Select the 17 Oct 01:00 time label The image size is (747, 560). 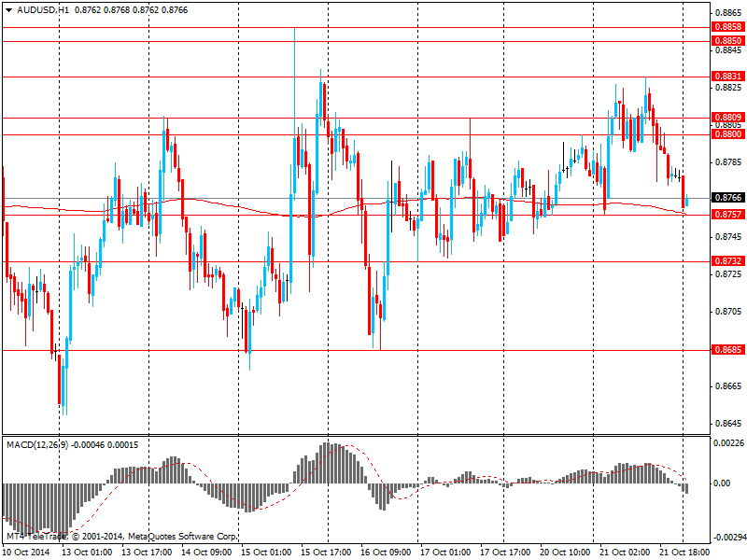click(445, 553)
